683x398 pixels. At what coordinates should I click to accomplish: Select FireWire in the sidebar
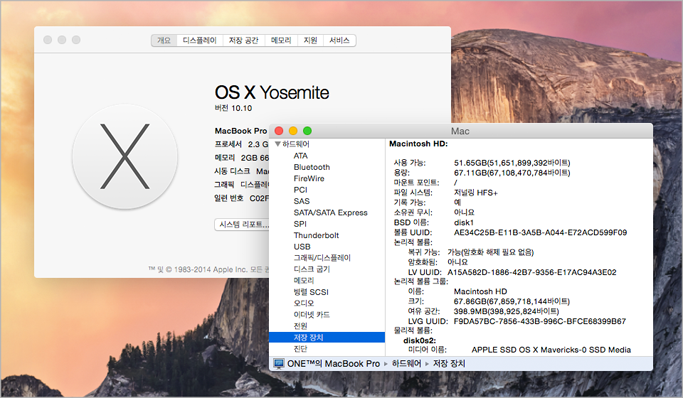309,179
